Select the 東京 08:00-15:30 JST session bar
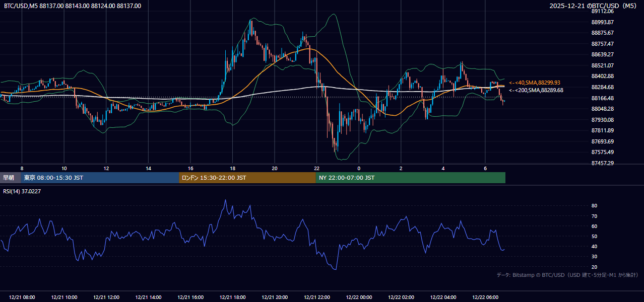Screen dimensions: 644x302 click(x=100, y=178)
